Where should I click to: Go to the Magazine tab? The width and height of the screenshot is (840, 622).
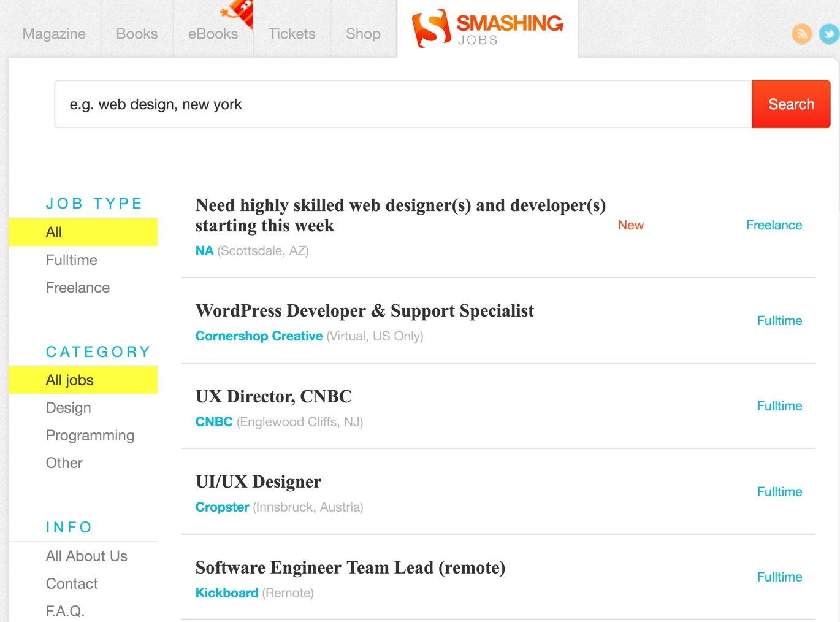[x=54, y=34]
